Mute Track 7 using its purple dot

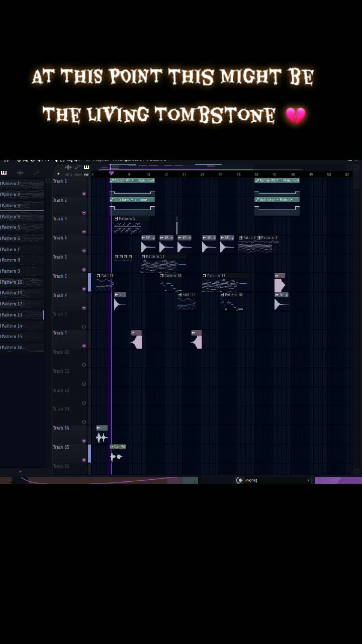84,308
